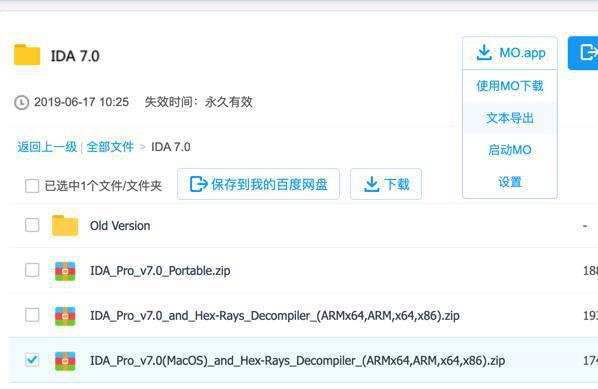Image resolution: width=598 pixels, height=389 pixels.
Task: Click IDA_Pro_v7.0_and_Hex-Rays_Decompiler_(ARMx64,ARM,x64,x86).zip name
Action: tap(275, 316)
